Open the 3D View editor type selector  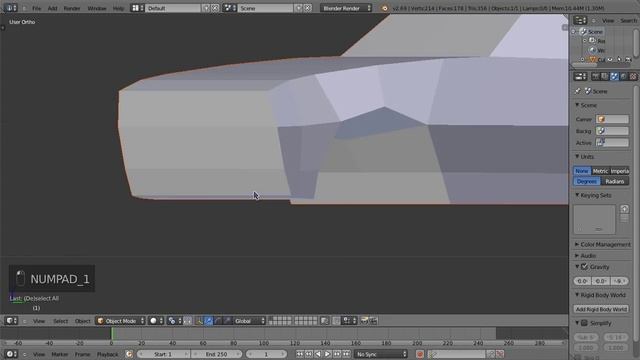pyautogui.click(x=11, y=321)
